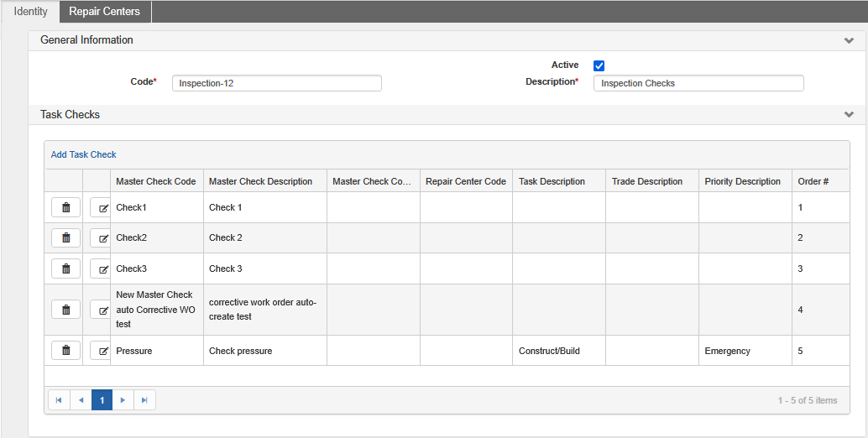The width and height of the screenshot is (868, 438).
Task: Open edit for Check3 row
Action: (x=102, y=269)
